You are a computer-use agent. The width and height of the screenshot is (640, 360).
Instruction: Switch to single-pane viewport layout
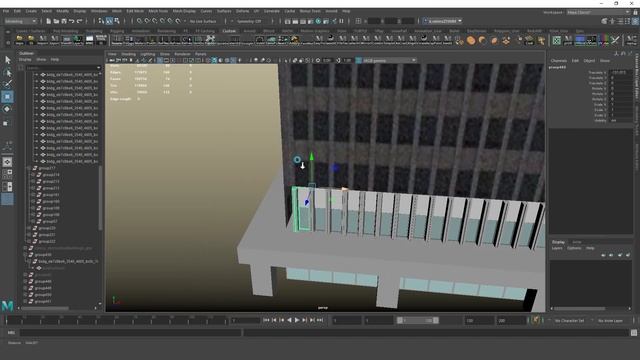[x=7, y=162]
